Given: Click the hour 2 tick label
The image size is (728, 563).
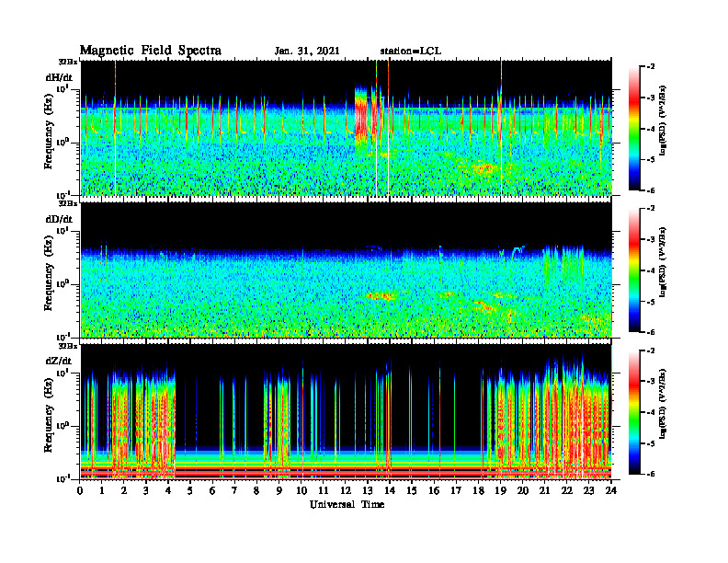Looking at the screenshot, I should 124,490.
